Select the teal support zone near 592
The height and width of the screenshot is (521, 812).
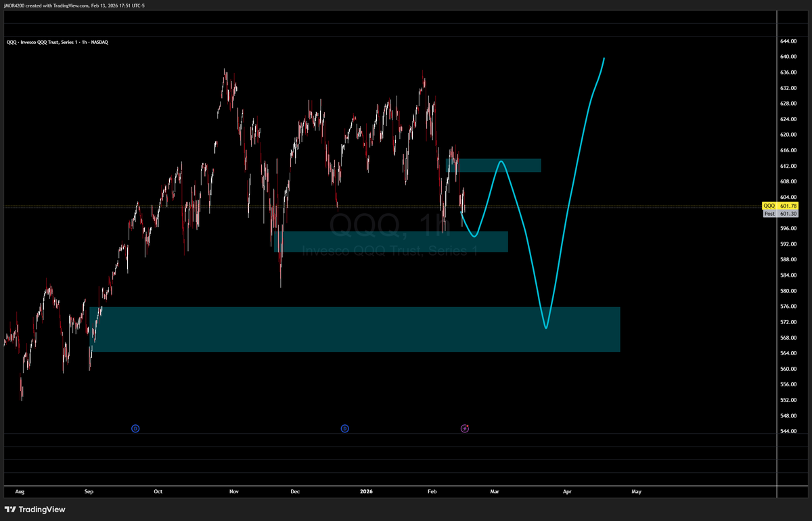[391, 242]
